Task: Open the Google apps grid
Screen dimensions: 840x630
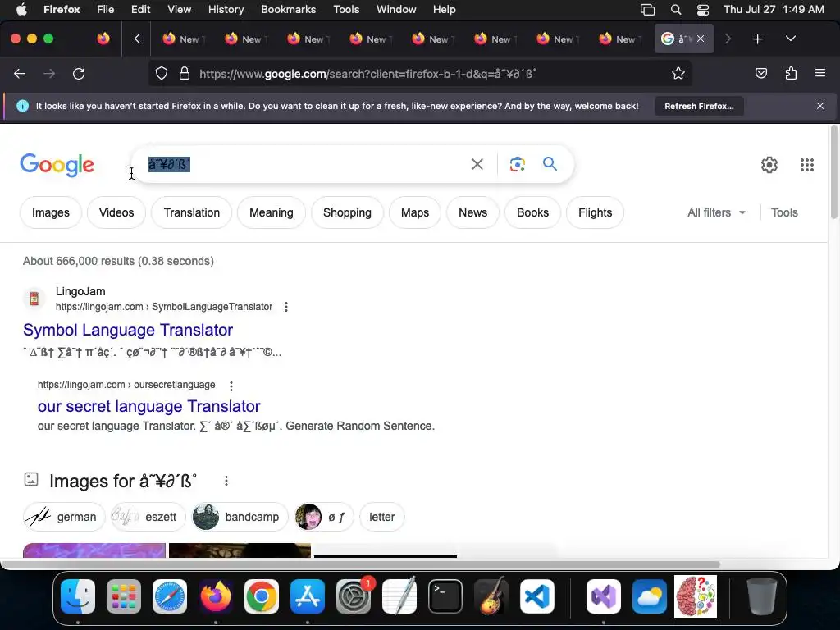Action: pos(807,164)
